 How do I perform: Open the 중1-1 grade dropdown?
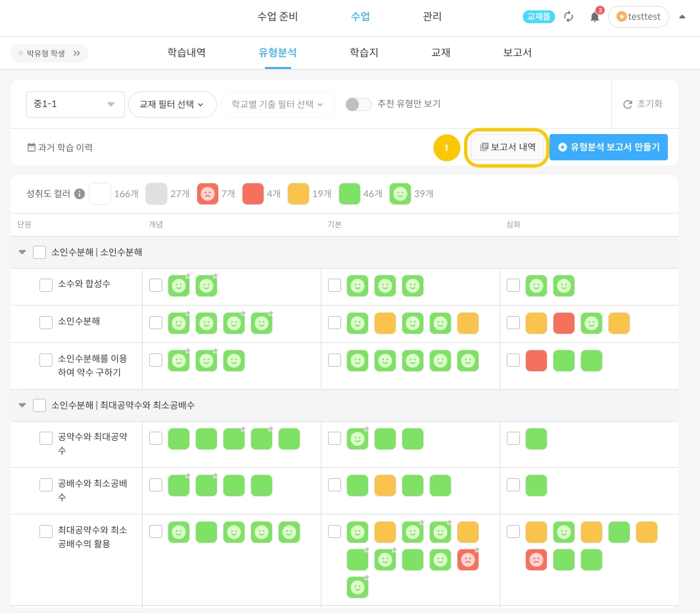(76, 104)
